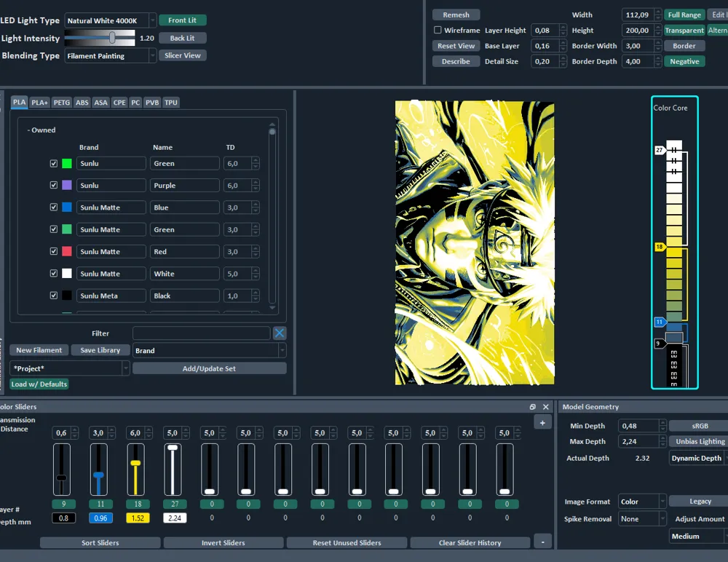Select yellow layer marker 18 in Color Core

660,247
